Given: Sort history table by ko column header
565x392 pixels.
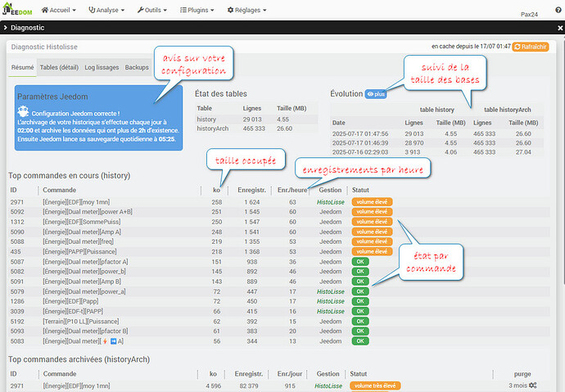Looking at the screenshot, I should pyautogui.click(x=216, y=190).
